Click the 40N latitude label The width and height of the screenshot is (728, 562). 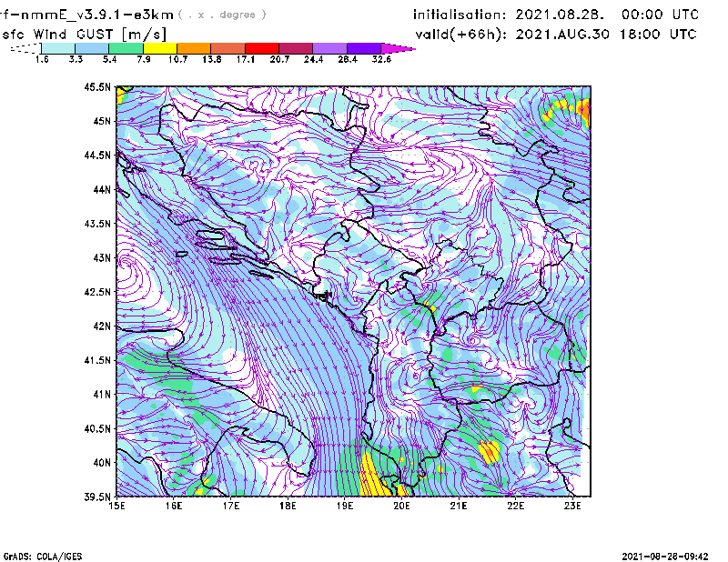pos(102,463)
